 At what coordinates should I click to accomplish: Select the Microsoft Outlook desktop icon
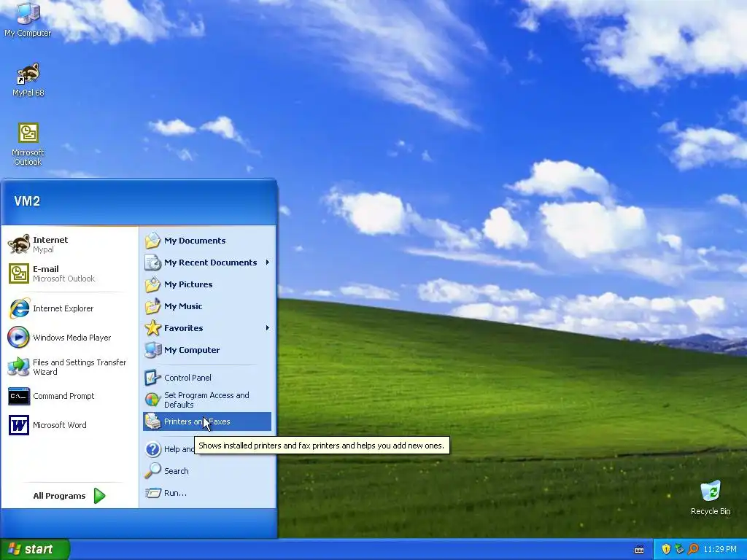pos(28,144)
